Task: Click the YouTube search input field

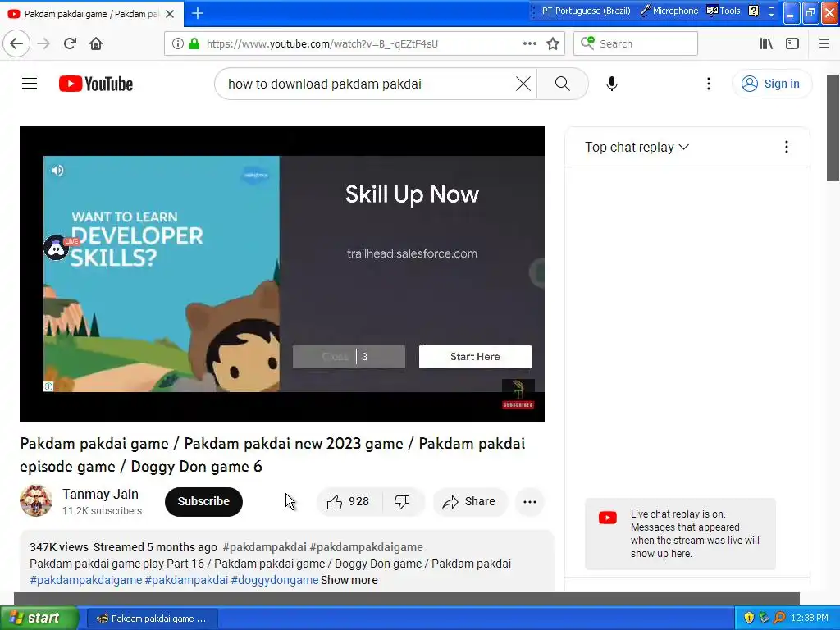Action: click(x=368, y=84)
